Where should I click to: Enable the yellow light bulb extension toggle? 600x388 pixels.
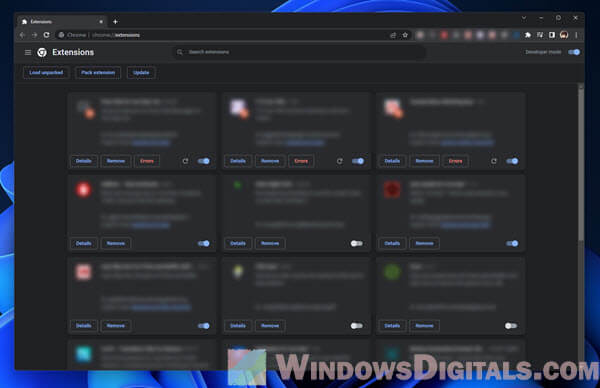[357, 326]
